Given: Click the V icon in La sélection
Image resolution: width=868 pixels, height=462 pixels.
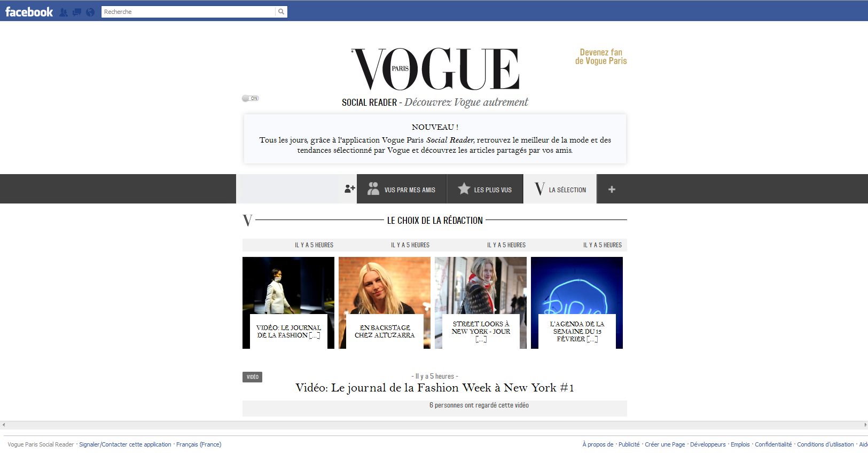Looking at the screenshot, I should point(540,189).
